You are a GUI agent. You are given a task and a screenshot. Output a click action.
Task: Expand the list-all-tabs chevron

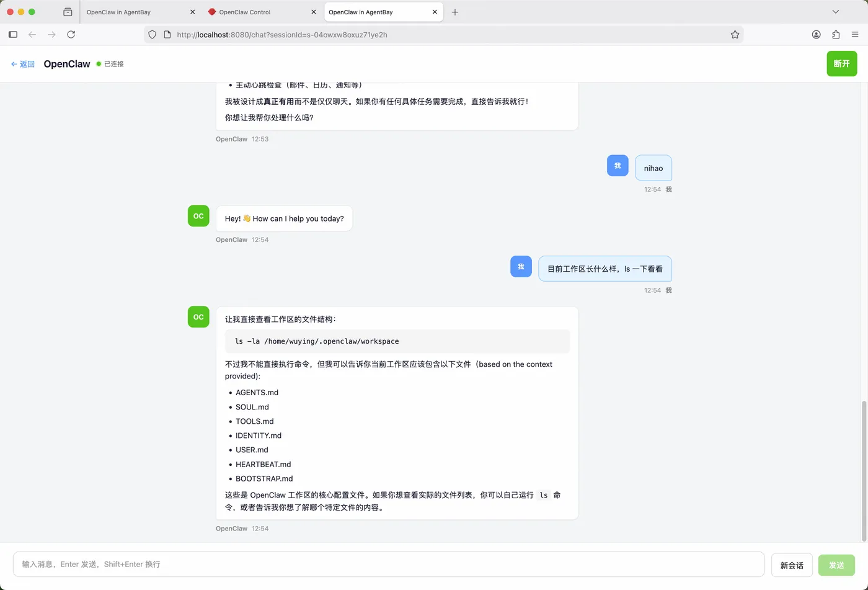tap(836, 12)
